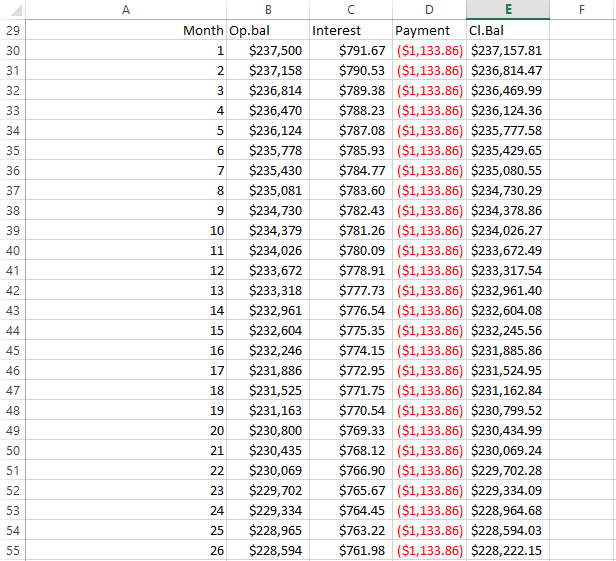The height and width of the screenshot is (561, 616).
Task: Select closing balance $231,524.95
Action: [x=508, y=370]
